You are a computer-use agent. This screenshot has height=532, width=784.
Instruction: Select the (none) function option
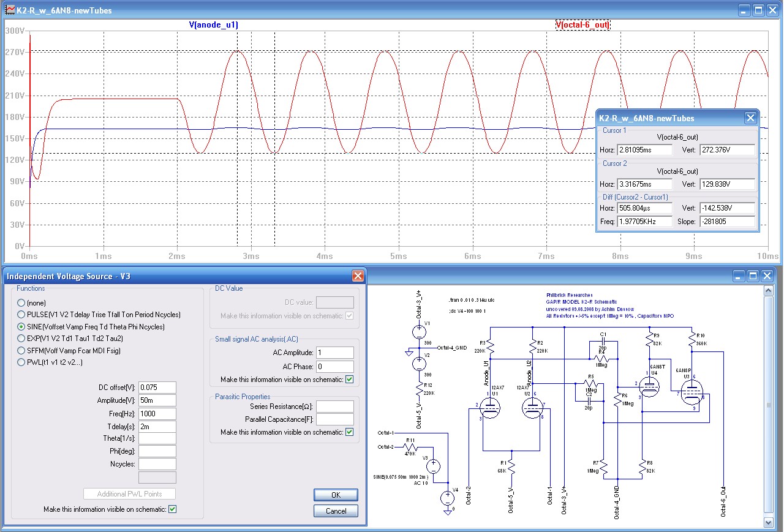21,303
